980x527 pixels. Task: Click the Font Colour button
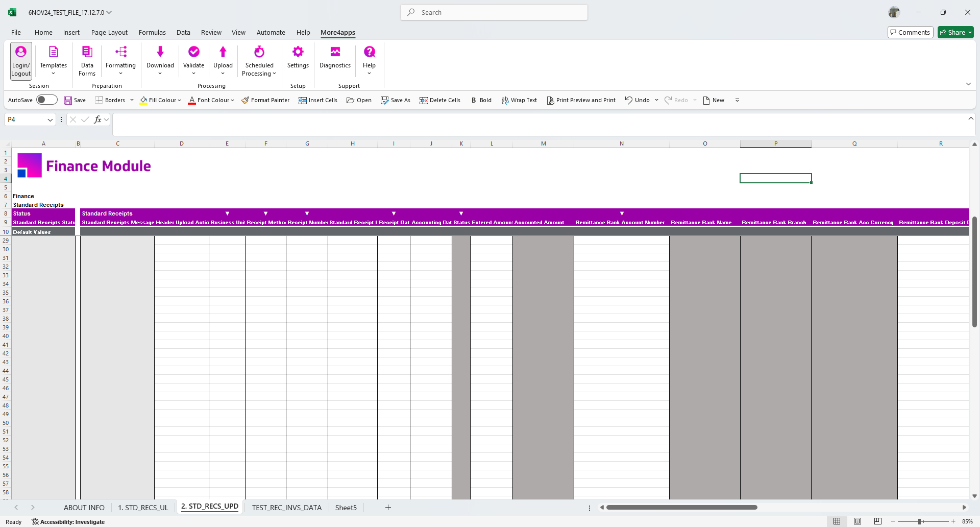pos(209,101)
